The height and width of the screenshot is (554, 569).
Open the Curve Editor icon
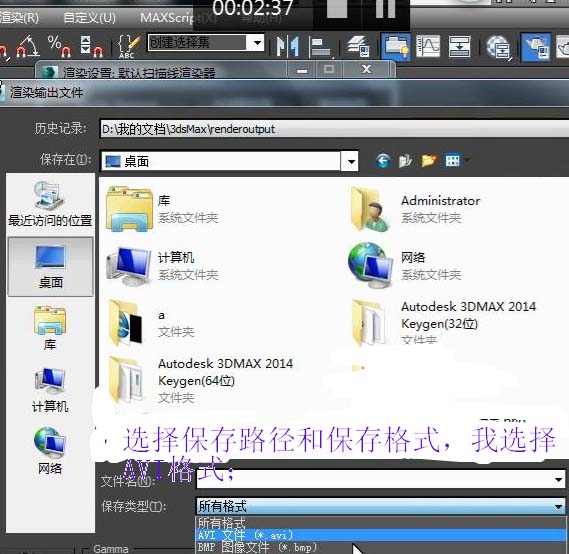point(428,46)
